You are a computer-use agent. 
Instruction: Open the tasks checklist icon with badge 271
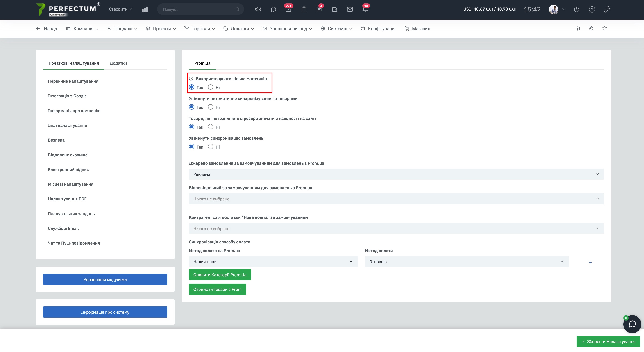pos(288,9)
